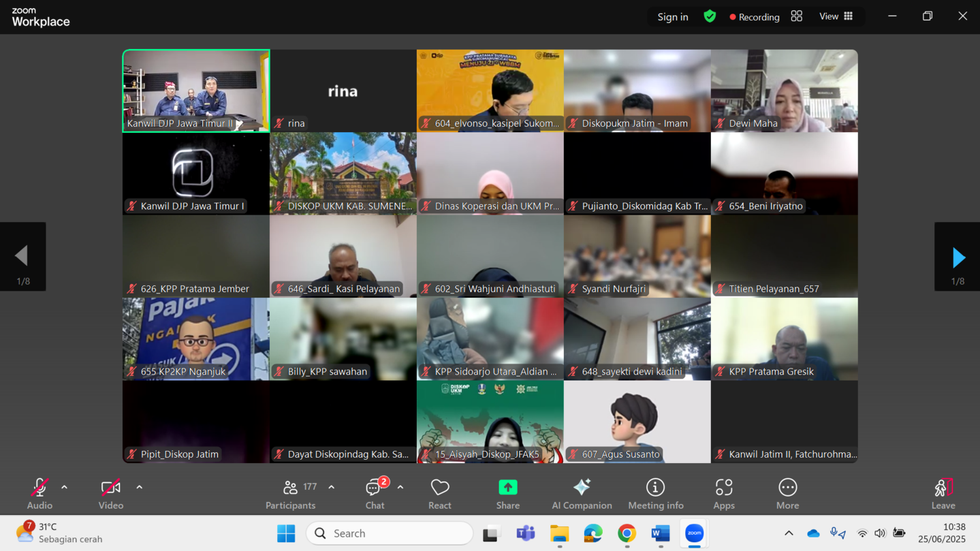Click the Windows taskbar Search box
Image resolution: width=980 pixels, height=551 pixels.
coord(390,533)
